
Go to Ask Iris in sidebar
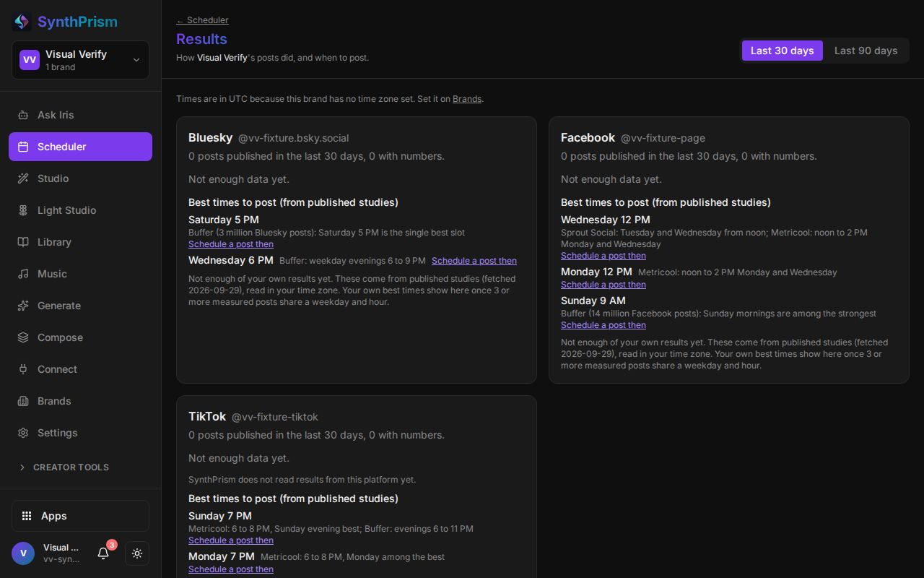click(x=80, y=115)
